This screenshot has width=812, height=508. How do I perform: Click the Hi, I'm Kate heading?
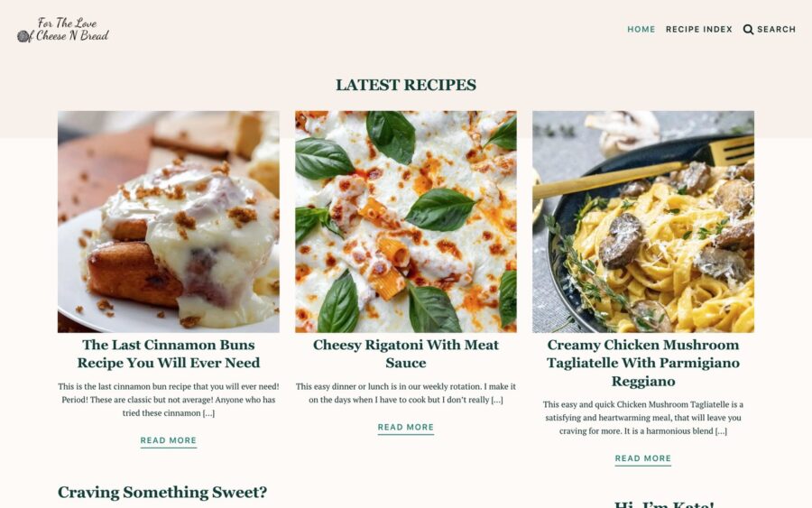(x=664, y=503)
